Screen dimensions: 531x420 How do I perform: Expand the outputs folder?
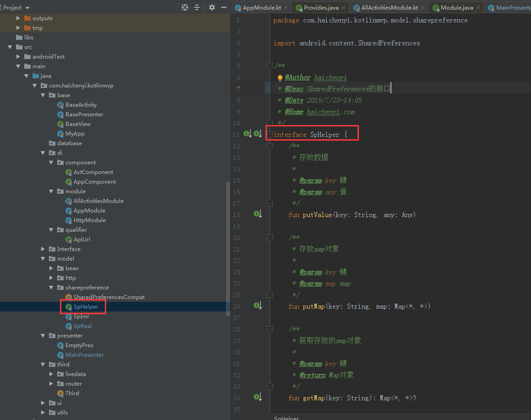tap(18, 18)
